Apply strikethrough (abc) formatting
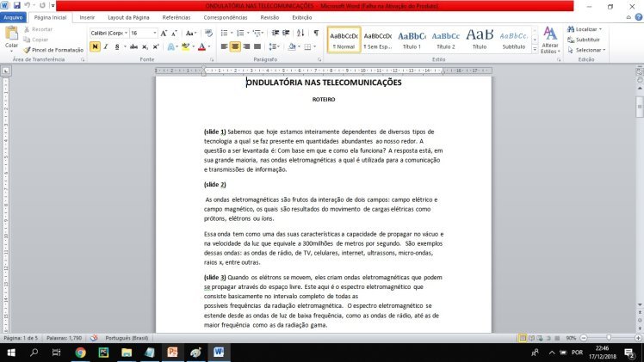644x362 pixels. coord(133,46)
